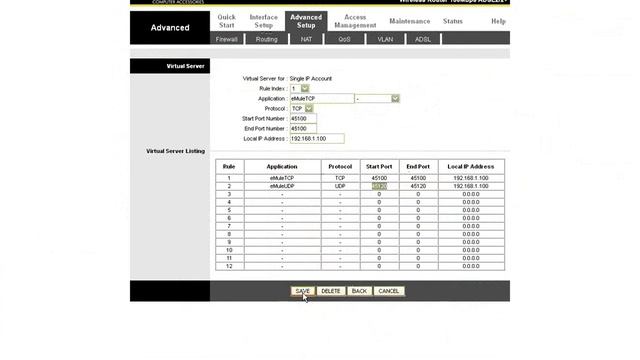Viewport: 640px width, 360px height.
Task: Click highlighted start port of rule 2
Action: [379, 186]
